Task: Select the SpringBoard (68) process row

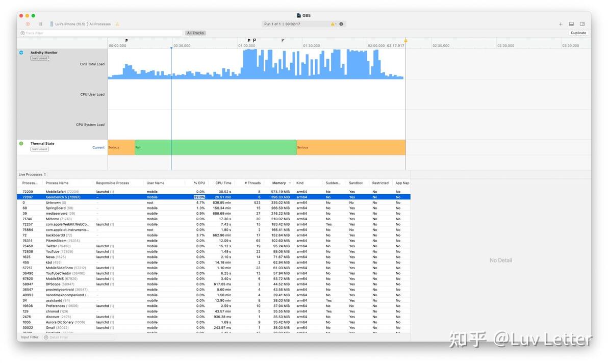Action: [214, 208]
